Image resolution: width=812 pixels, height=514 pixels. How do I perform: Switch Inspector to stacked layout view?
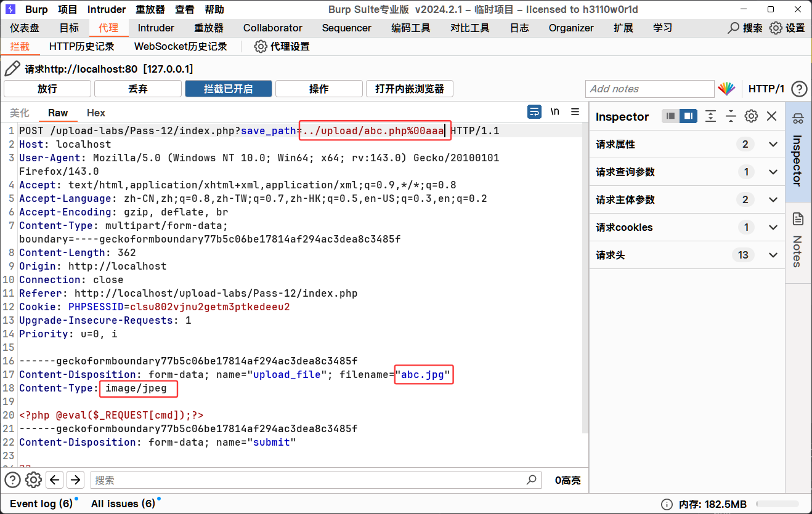tap(670, 116)
